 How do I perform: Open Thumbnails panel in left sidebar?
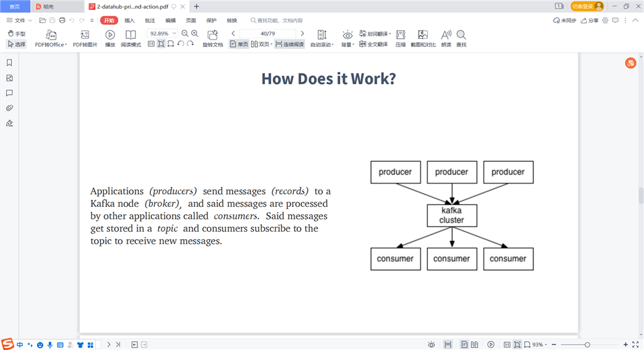coord(9,78)
